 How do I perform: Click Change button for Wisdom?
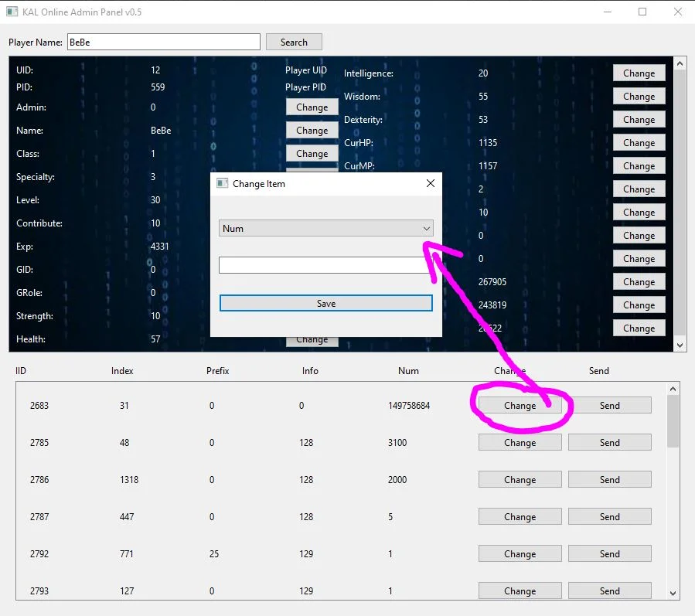point(639,96)
